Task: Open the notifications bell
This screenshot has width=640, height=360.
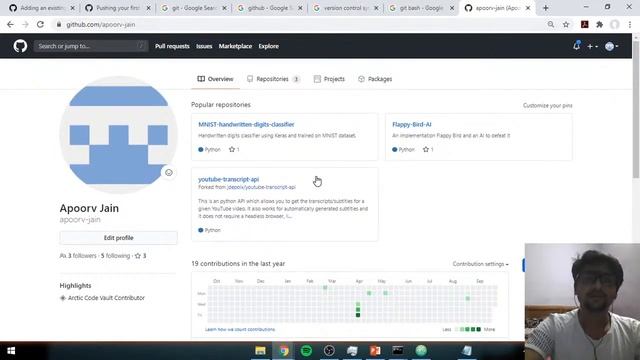Action: coord(576,46)
